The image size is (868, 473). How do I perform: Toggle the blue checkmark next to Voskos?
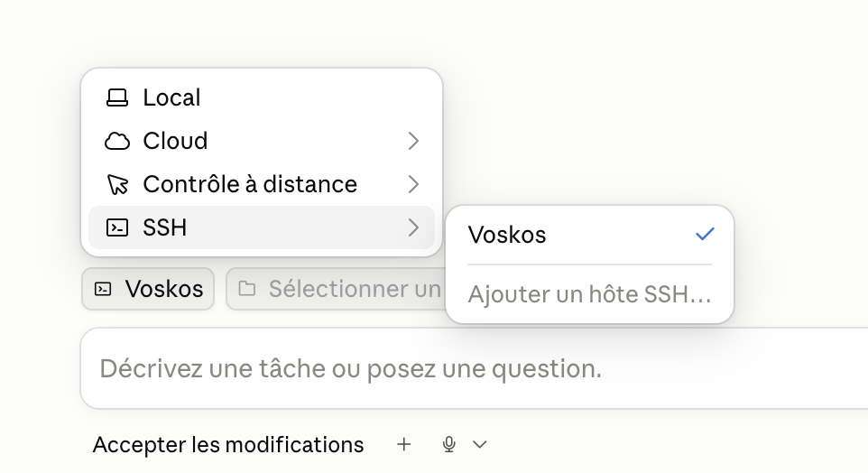705,235
